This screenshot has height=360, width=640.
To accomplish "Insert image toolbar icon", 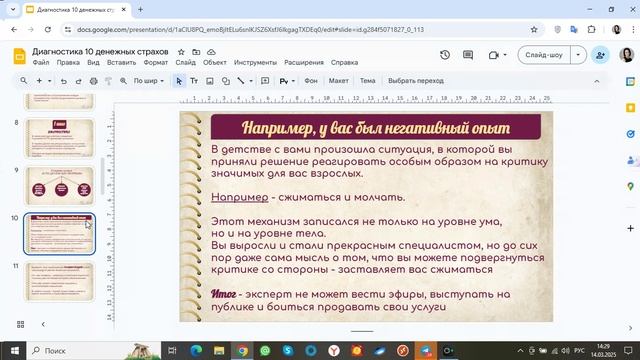I will point(210,81).
